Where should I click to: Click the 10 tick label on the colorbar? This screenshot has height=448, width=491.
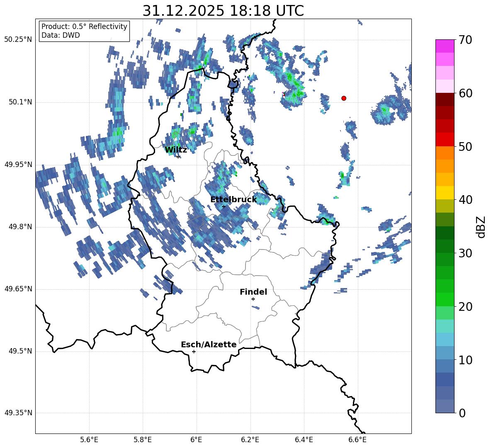[x=465, y=360]
